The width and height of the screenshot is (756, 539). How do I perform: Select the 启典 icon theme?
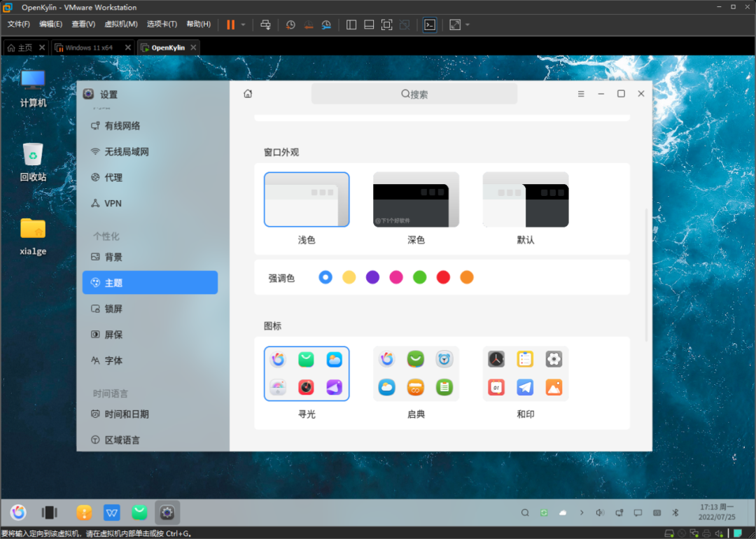click(x=415, y=373)
